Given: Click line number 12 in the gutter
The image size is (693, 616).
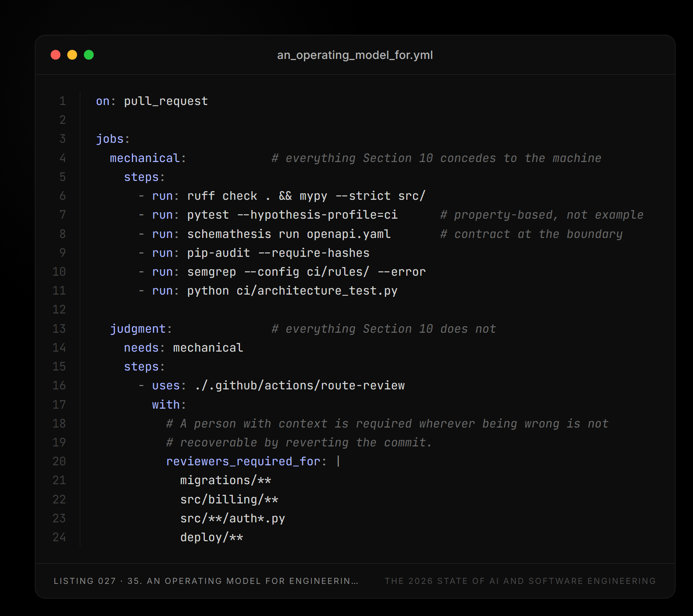Looking at the screenshot, I should pos(59,310).
